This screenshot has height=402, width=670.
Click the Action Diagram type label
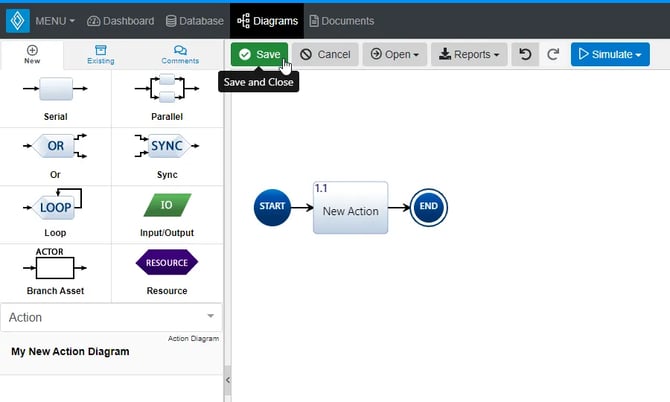(193, 338)
